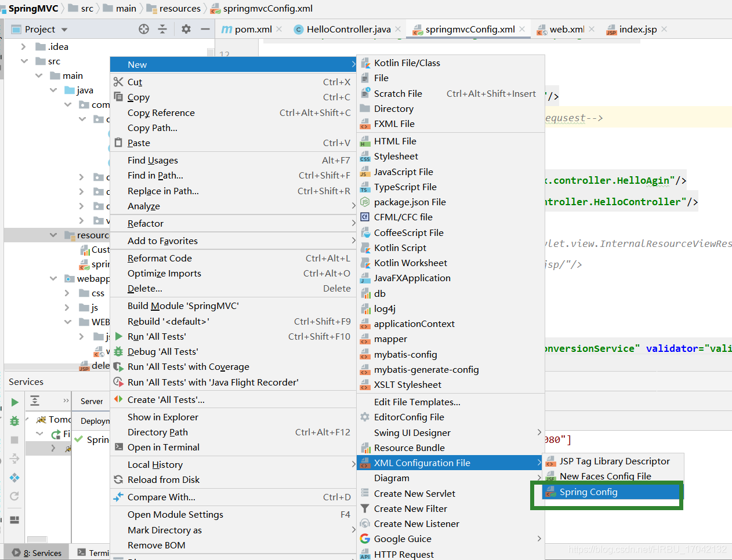Click the TypeScript File icon
The height and width of the screenshot is (560, 732).
tap(365, 187)
